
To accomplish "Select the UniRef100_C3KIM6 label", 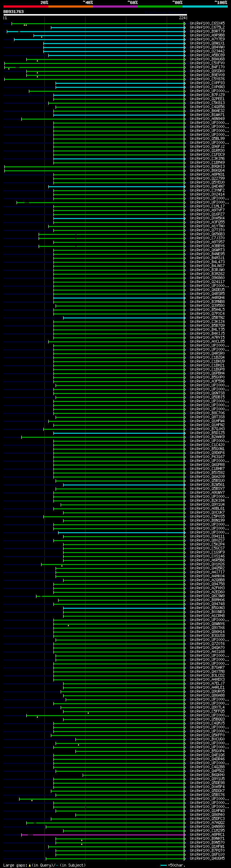I will pos(207,159).
